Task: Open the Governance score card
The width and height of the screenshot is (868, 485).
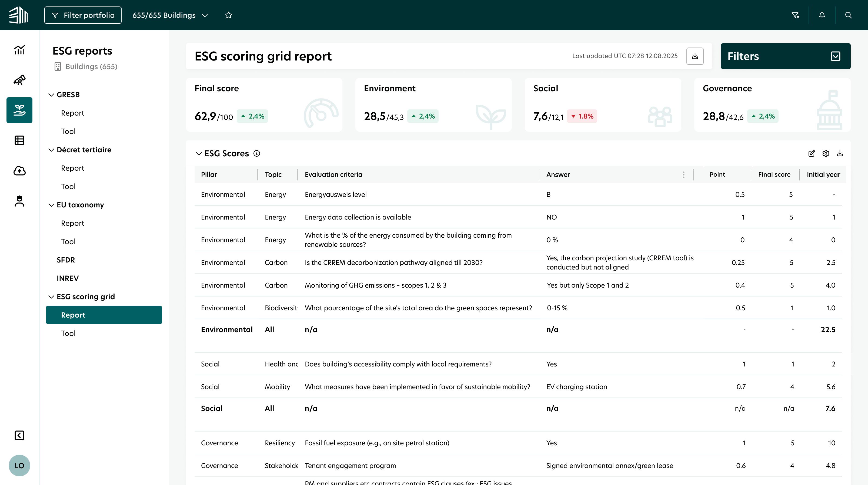Action: coord(772,105)
